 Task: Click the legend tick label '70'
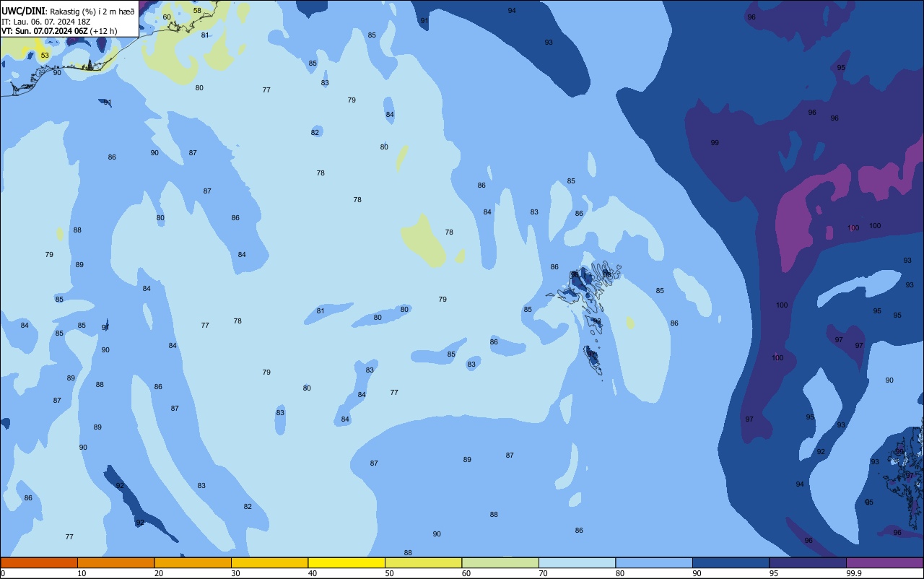pyautogui.click(x=543, y=573)
